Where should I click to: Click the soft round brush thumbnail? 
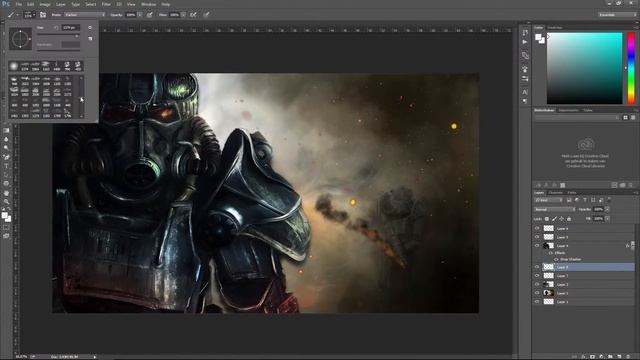14,66
